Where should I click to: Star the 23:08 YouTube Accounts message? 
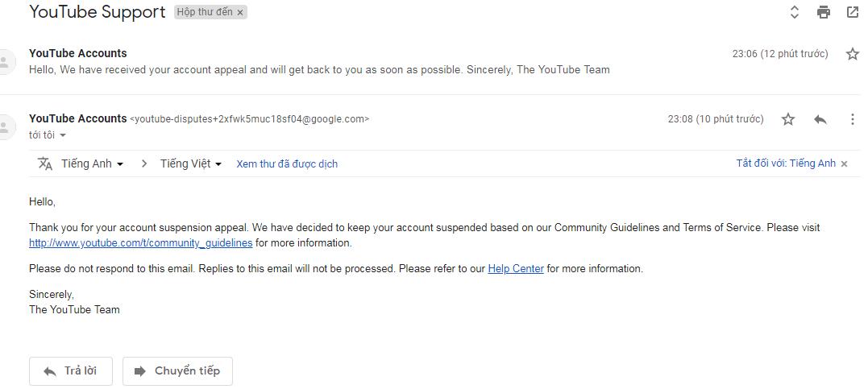(x=788, y=119)
